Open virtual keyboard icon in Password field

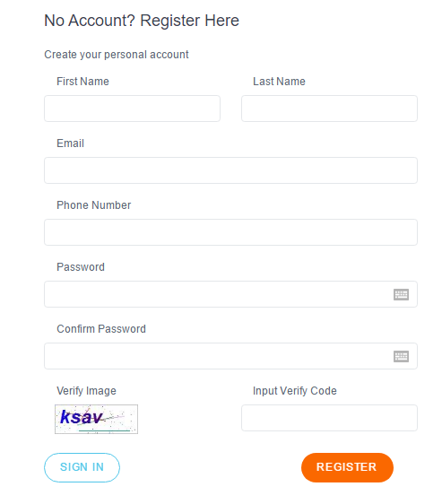401,294
